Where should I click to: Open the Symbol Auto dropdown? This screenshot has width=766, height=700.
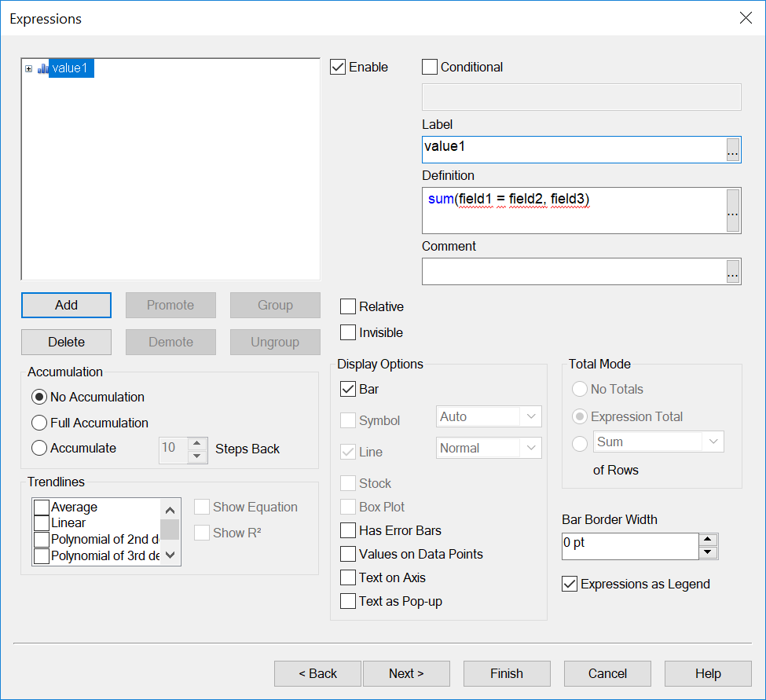[531, 416]
